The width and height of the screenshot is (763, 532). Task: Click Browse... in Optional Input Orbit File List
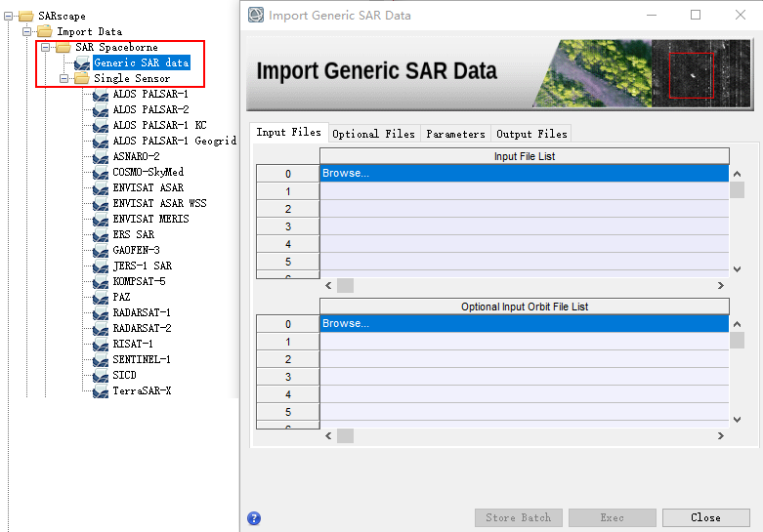click(524, 323)
